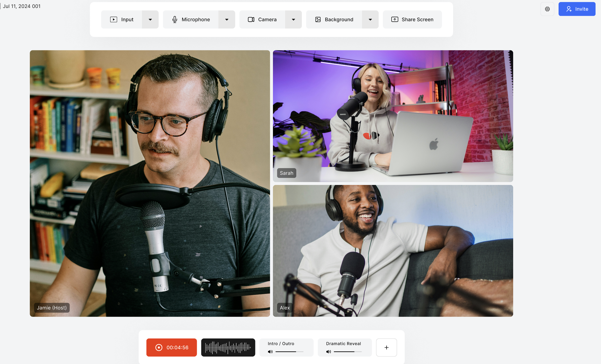Click the Sarah name label
This screenshot has width=601, height=364.
(x=286, y=173)
